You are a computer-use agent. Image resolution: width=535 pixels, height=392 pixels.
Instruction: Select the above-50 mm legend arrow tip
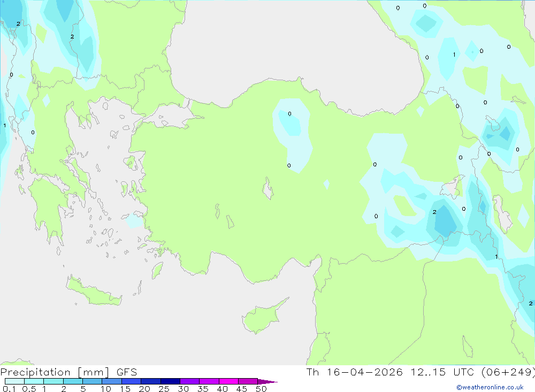point(267,381)
